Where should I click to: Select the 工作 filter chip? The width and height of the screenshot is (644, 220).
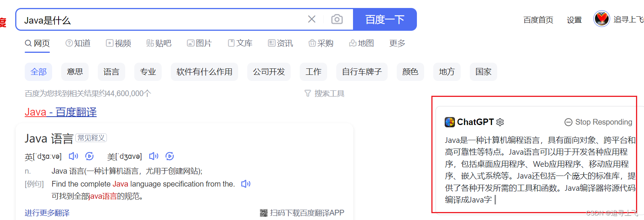[313, 72]
